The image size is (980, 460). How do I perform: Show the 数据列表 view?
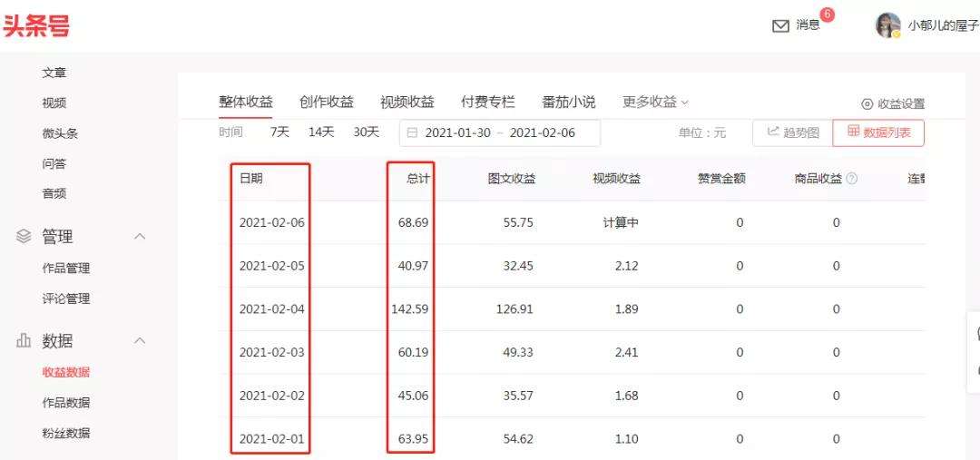tap(878, 133)
